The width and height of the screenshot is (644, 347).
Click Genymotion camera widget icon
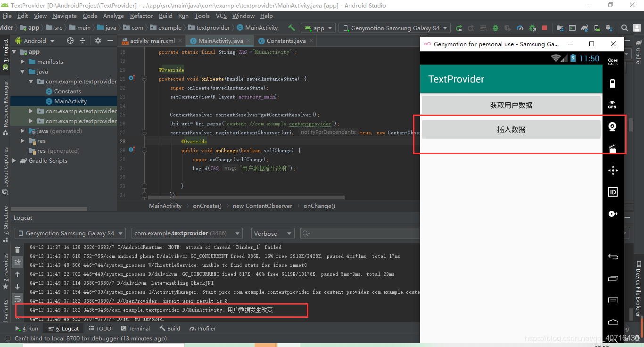pos(612,126)
